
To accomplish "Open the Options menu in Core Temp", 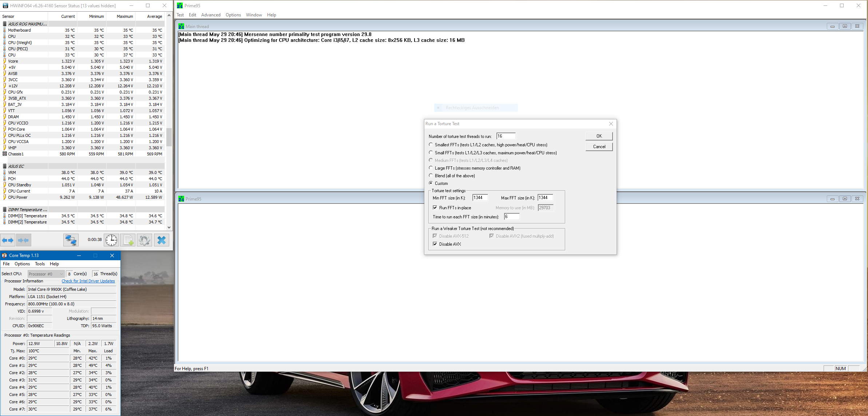I will (x=22, y=264).
